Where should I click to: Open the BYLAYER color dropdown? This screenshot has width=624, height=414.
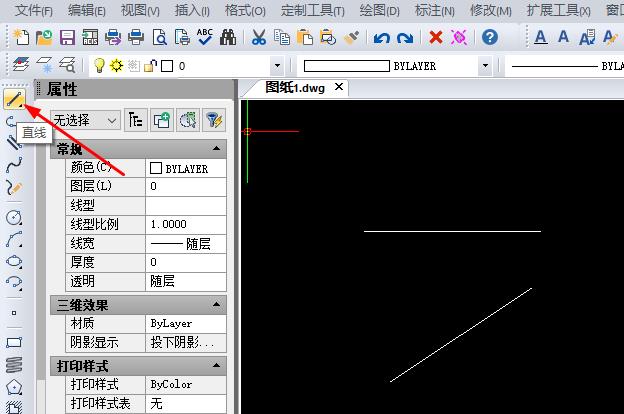coord(485,66)
